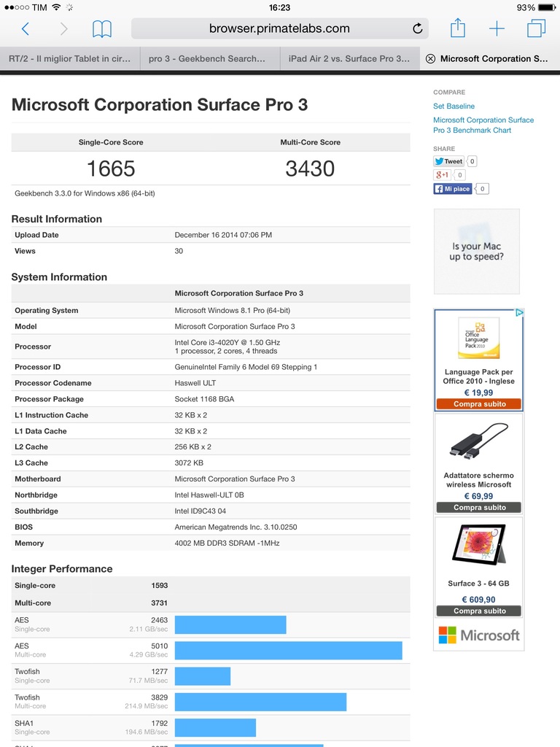The image size is (560, 747).
Task: Switch to pro 3 - Geekbench Search tab
Action: click(208, 59)
